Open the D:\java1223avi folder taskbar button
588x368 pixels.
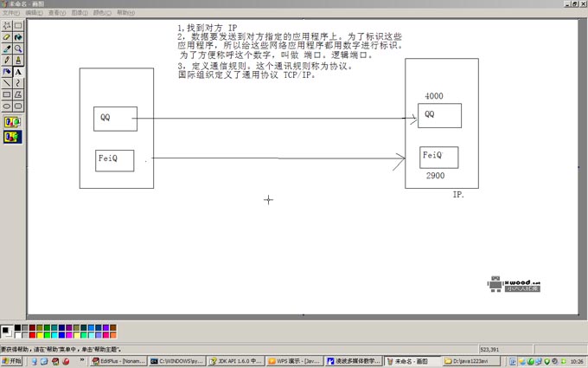471,361
